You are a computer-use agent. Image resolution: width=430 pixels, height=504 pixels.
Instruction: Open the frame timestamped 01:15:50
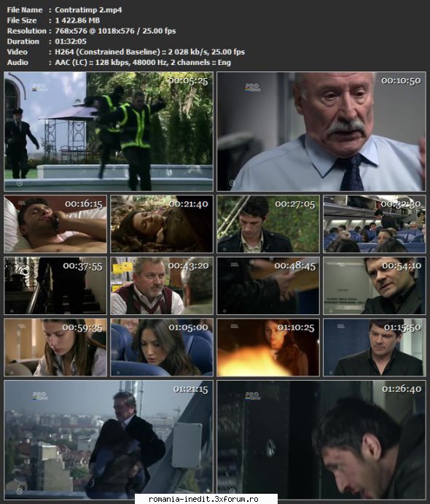(x=375, y=347)
